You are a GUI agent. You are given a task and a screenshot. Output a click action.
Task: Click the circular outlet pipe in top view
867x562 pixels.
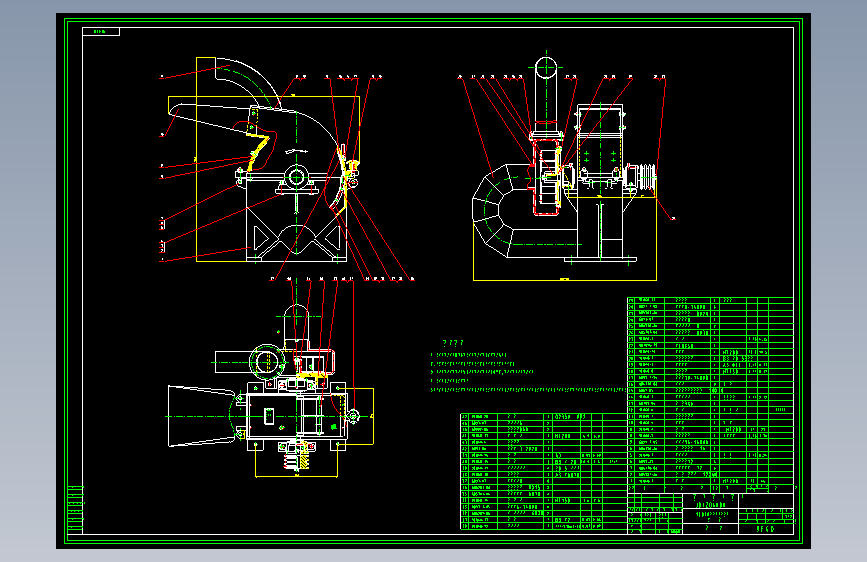point(267,362)
